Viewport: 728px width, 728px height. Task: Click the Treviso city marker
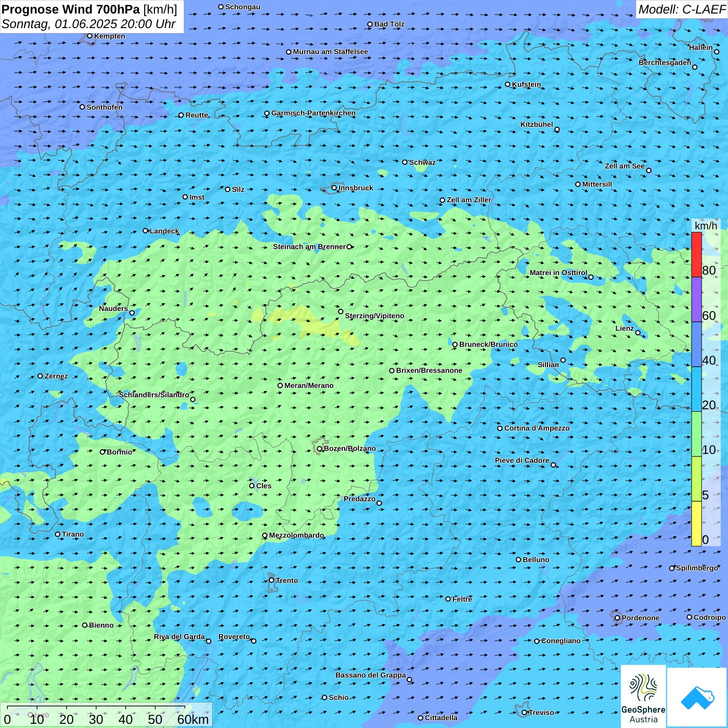pos(524,712)
